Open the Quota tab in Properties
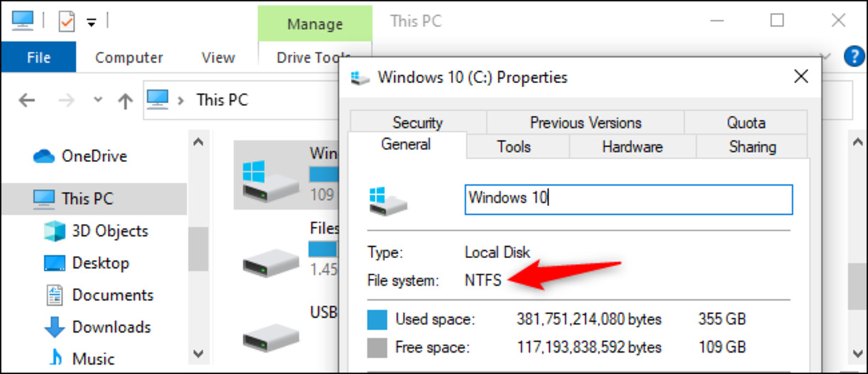Image resolution: width=868 pixels, height=374 pixels. coord(746,123)
